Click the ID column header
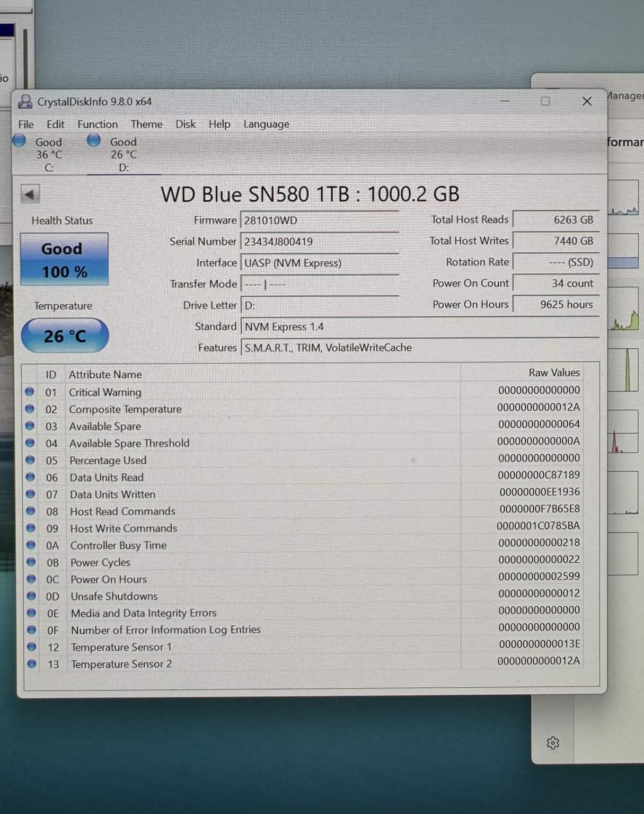Viewport: 644px width, 814px height. 51,375
